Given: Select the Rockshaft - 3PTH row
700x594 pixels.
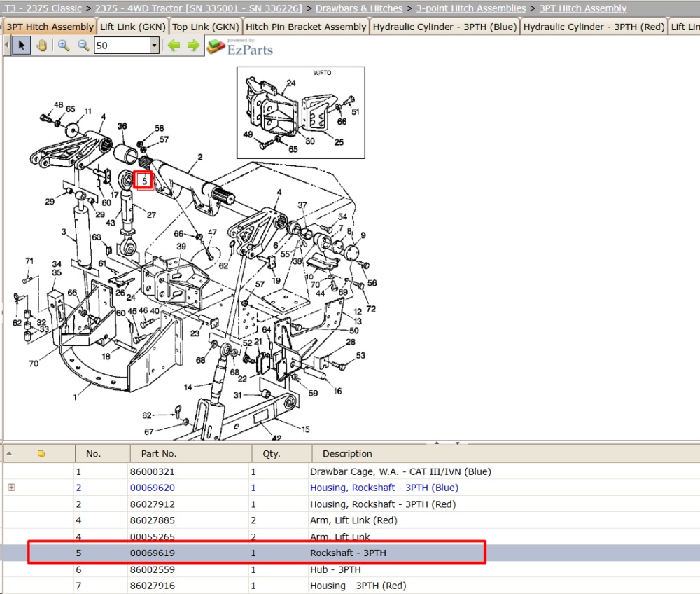Looking at the screenshot, I should click(x=351, y=553).
